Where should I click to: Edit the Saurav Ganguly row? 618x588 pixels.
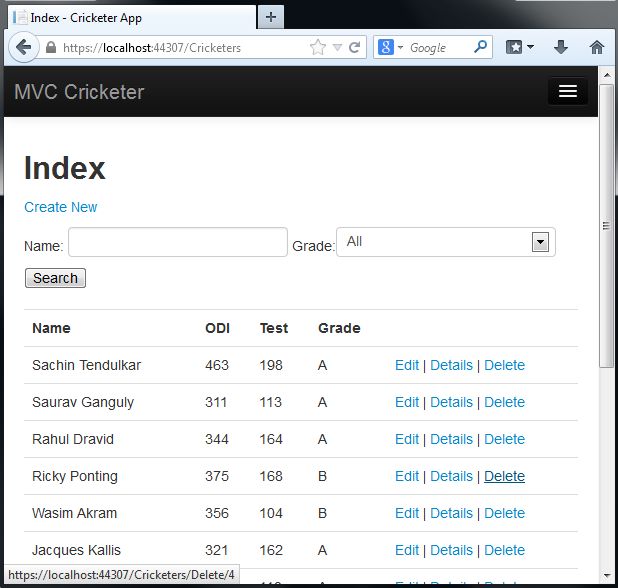pos(407,402)
